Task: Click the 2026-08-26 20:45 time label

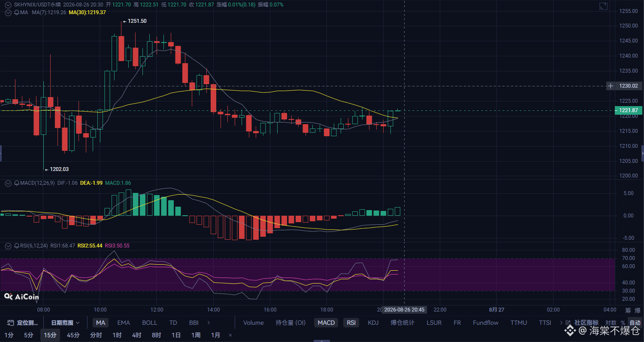Action: click(x=405, y=310)
